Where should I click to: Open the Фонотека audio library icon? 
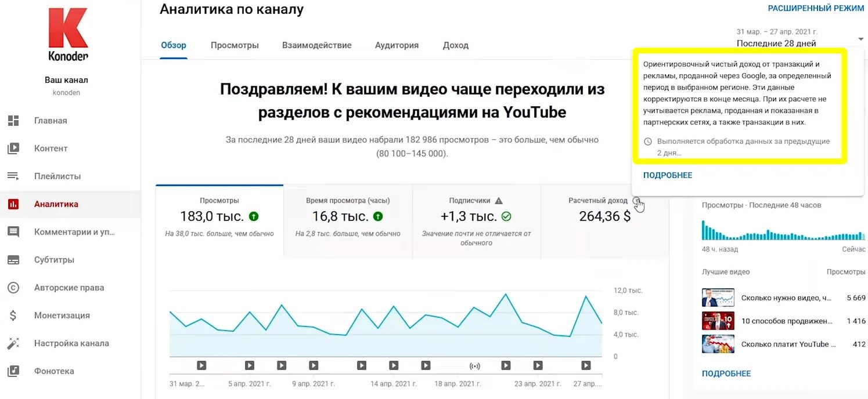13,371
